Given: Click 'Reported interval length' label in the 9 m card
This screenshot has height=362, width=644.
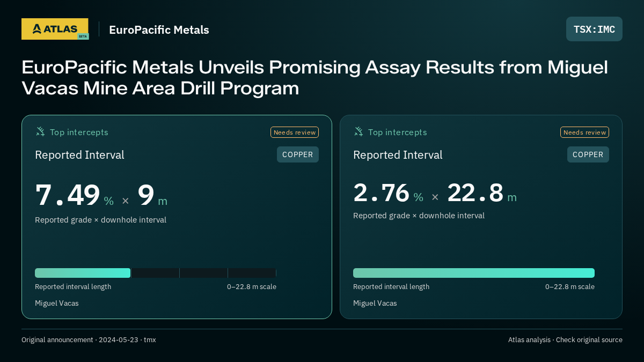Looking at the screenshot, I should 73,287.
